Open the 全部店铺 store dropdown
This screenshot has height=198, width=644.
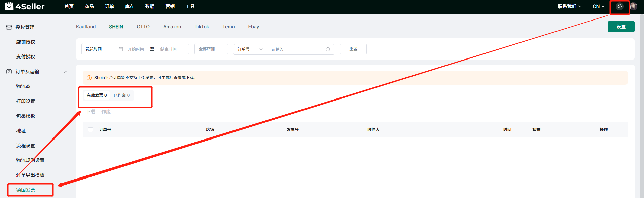point(211,49)
